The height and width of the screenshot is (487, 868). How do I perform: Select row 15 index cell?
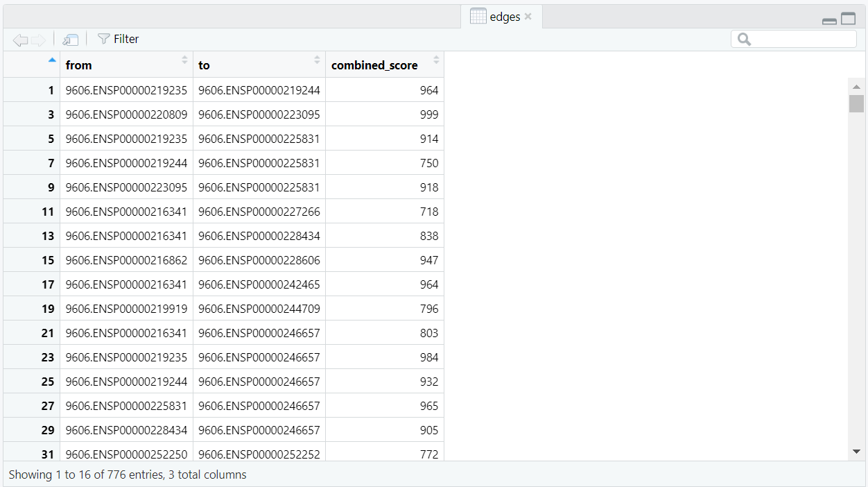pos(32,260)
